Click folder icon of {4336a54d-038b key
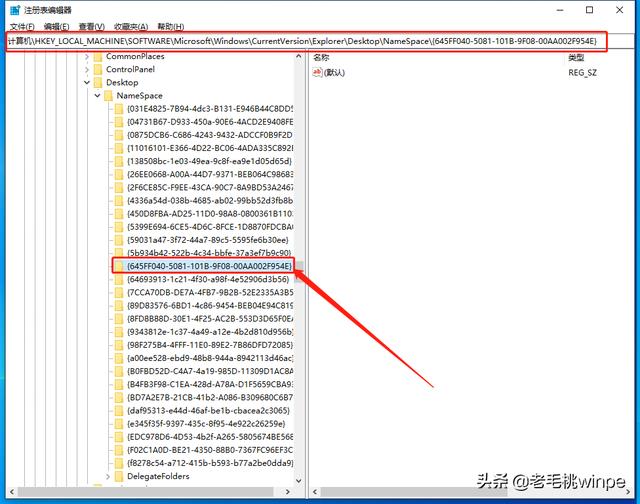Image resolution: width=640 pixels, height=504 pixels. click(x=119, y=201)
